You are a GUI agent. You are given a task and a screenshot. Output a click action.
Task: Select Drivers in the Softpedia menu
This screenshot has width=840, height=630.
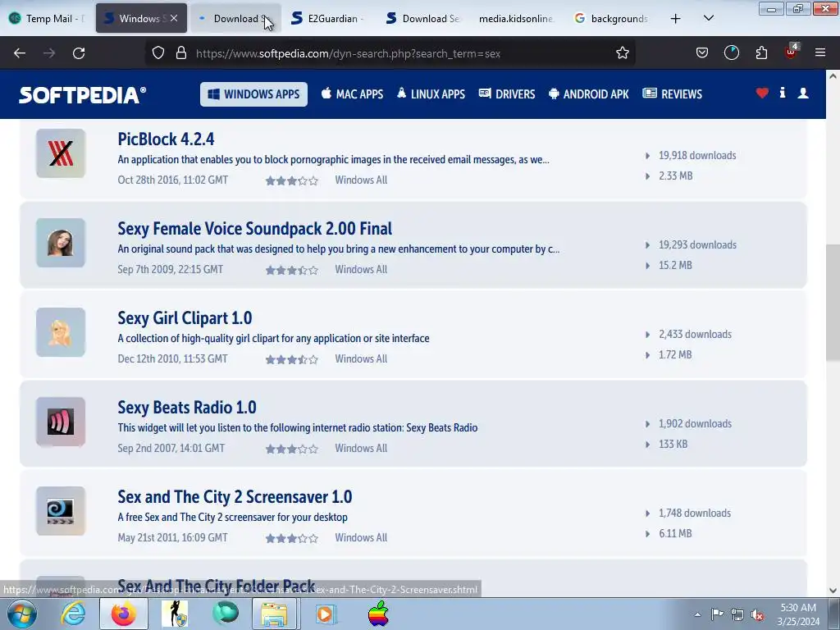tap(507, 94)
